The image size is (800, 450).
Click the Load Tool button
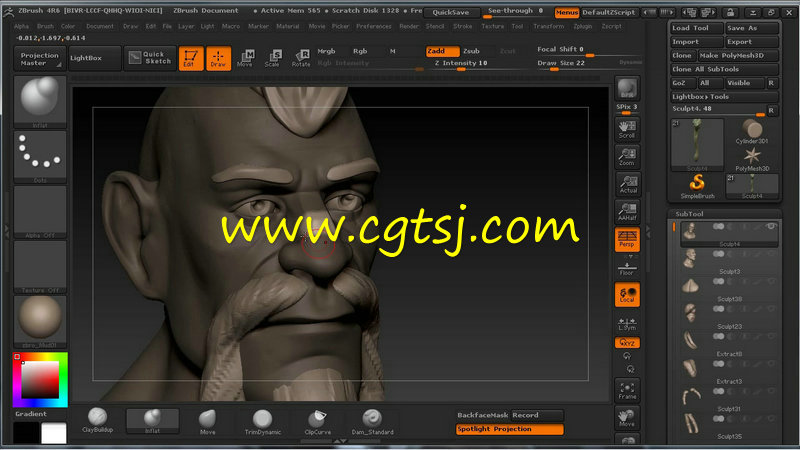click(696, 28)
